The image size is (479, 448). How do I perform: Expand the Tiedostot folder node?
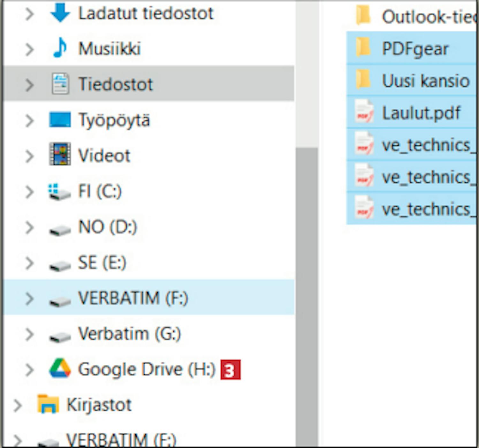[x=29, y=85]
